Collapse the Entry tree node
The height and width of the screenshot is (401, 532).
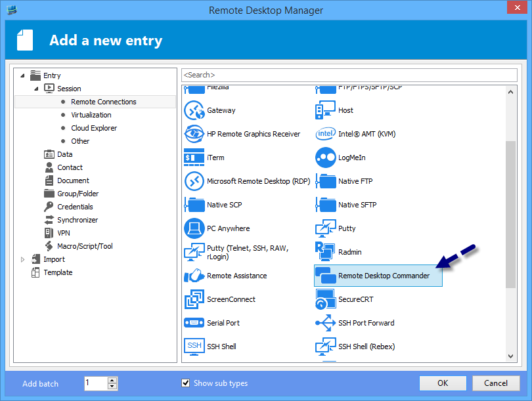(22, 75)
